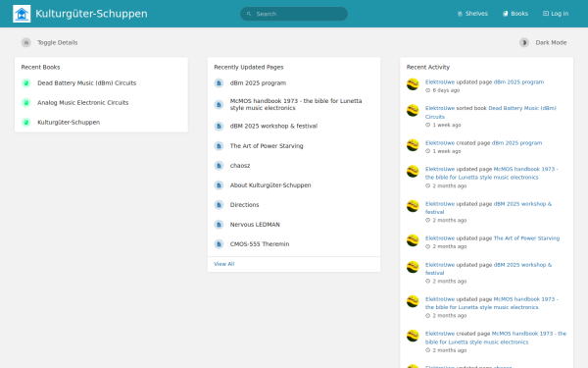Open the Nervous LEDMAN page

point(255,225)
